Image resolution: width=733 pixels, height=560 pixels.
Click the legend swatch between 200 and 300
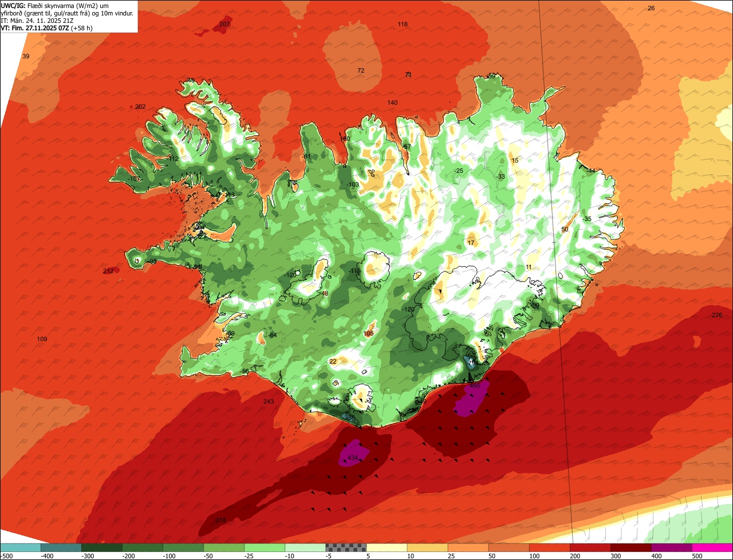pos(590,547)
